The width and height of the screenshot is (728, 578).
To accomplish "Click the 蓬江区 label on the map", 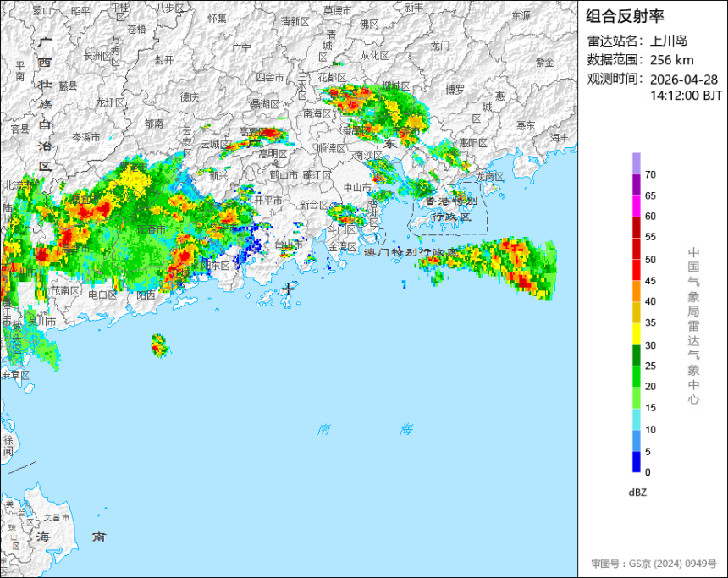I will click(x=317, y=175).
